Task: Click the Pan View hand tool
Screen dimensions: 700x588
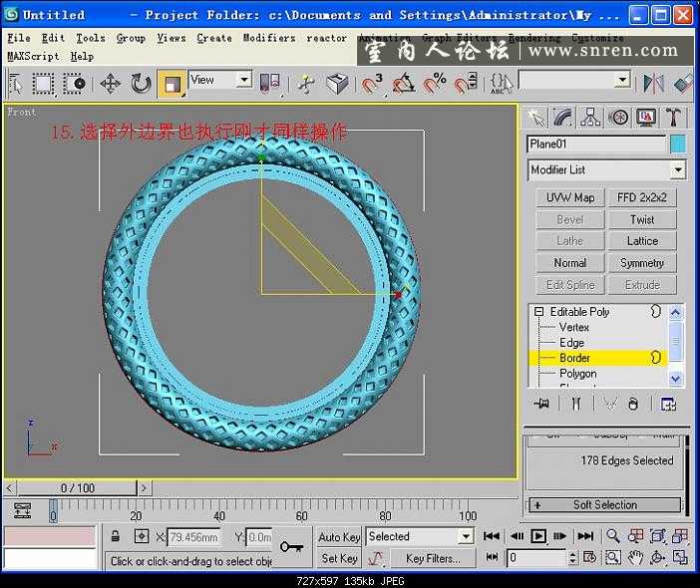Action: [635, 558]
